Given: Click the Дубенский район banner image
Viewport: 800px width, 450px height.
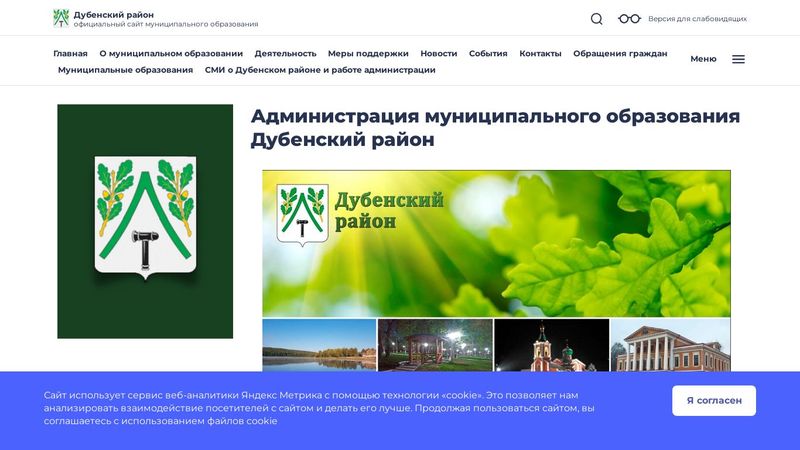Looking at the screenshot, I should coord(496,243).
